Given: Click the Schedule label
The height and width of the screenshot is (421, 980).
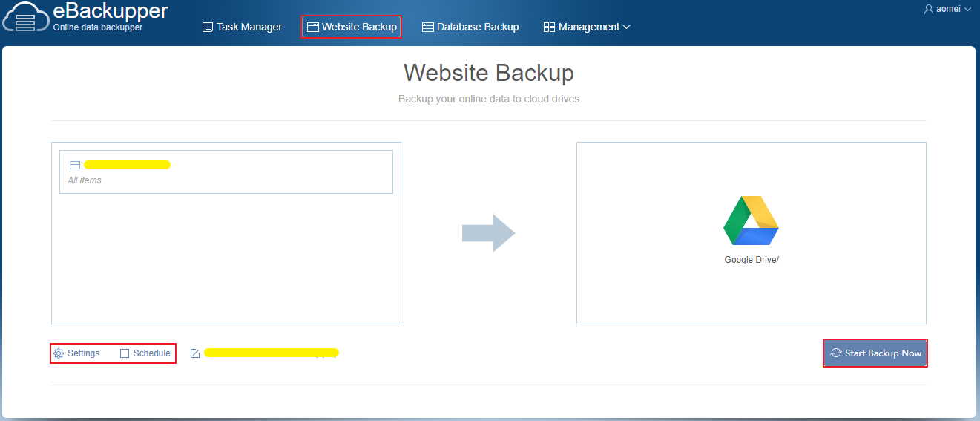Looking at the screenshot, I should pyautogui.click(x=151, y=353).
